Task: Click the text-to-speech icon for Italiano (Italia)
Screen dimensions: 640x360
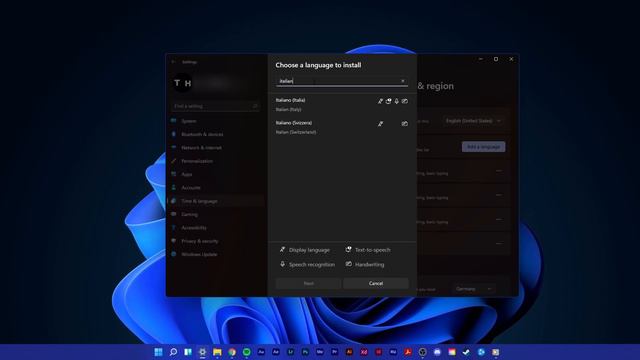Action: pos(388,101)
